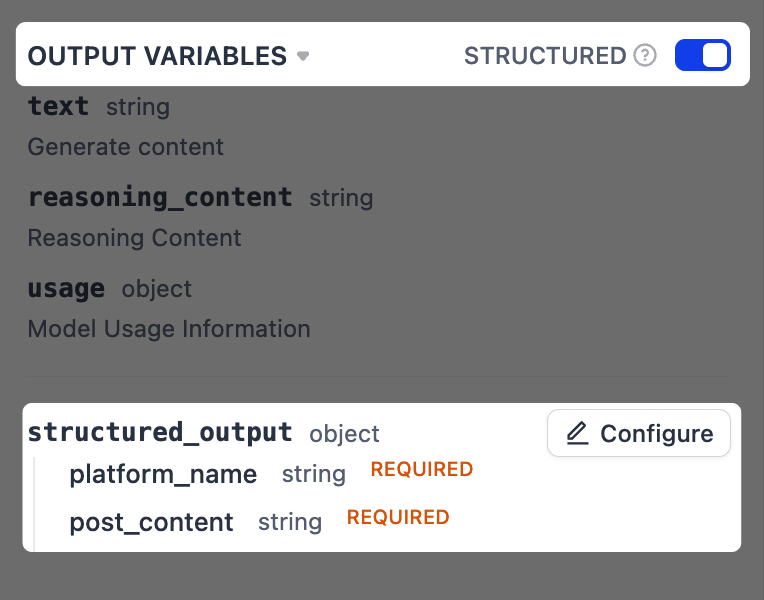Select the platform_name field
Viewport: 764px width, 600px height.
click(x=163, y=474)
